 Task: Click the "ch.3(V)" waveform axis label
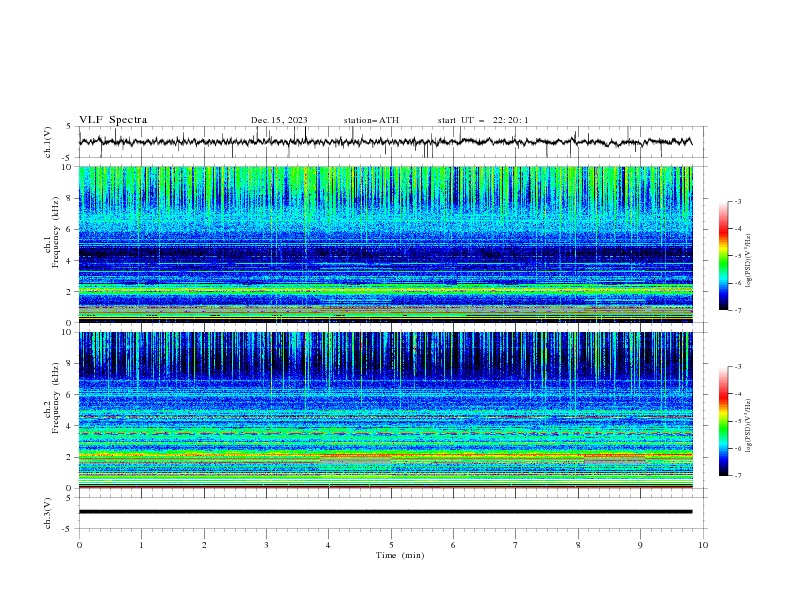[x=48, y=513]
